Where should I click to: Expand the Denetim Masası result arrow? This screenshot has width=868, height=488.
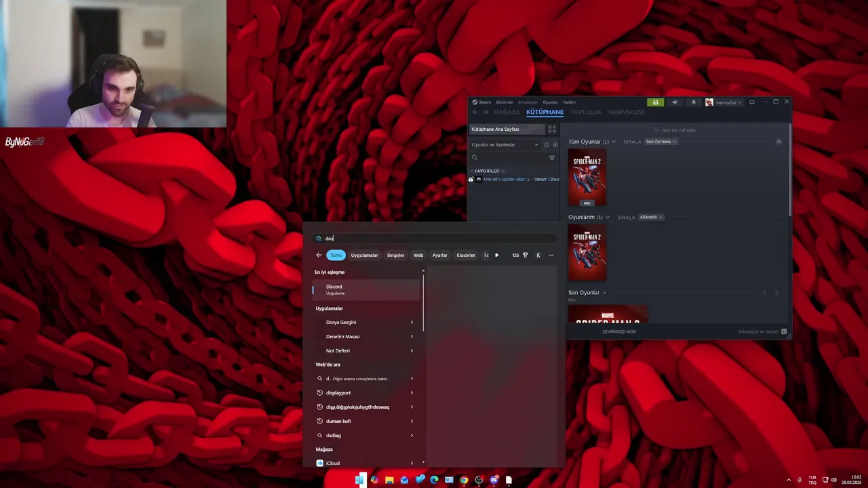click(412, 337)
